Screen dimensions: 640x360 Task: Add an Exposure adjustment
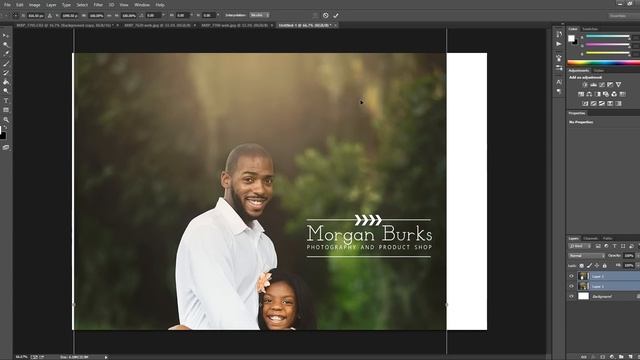[610, 84]
